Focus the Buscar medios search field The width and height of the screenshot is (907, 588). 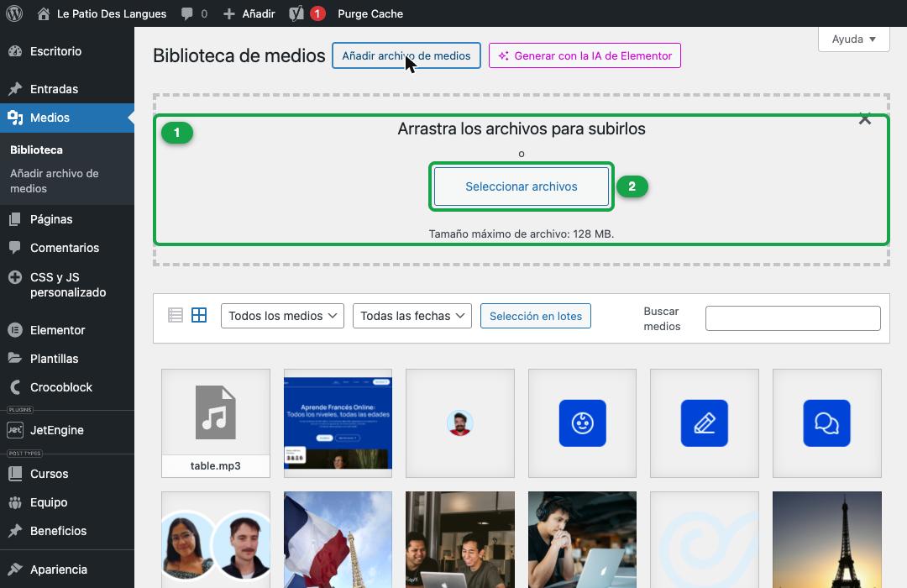click(793, 318)
